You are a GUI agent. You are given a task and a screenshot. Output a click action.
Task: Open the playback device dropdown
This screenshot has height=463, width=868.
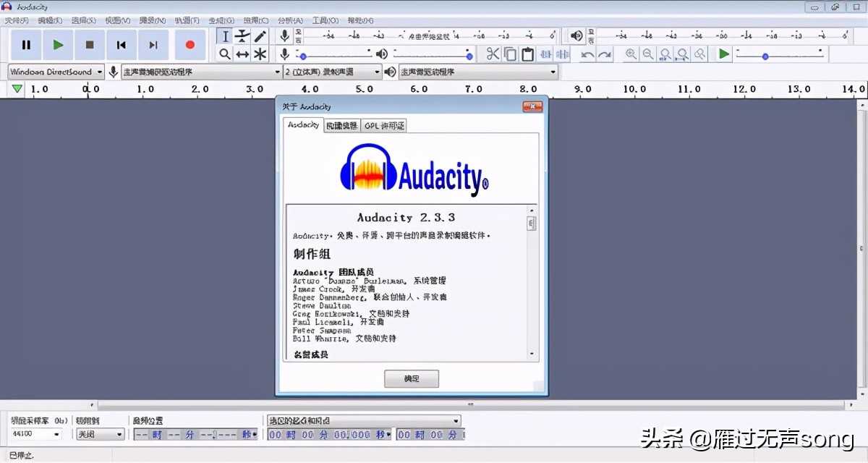pyautogui.click(x=479, y=72)
